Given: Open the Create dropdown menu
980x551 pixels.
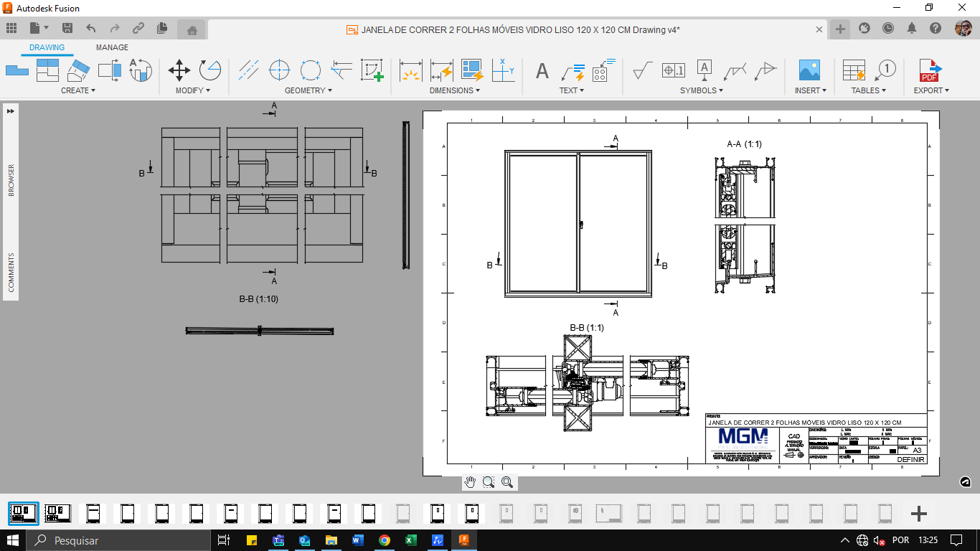Looking at the screenshot, I should pos(77,90).
